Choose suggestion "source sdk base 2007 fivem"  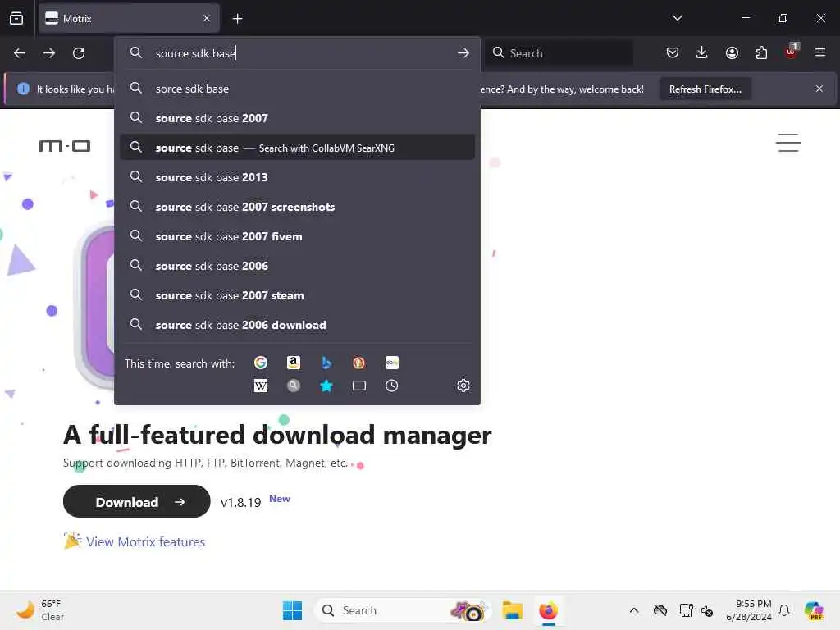coord(297,235)
